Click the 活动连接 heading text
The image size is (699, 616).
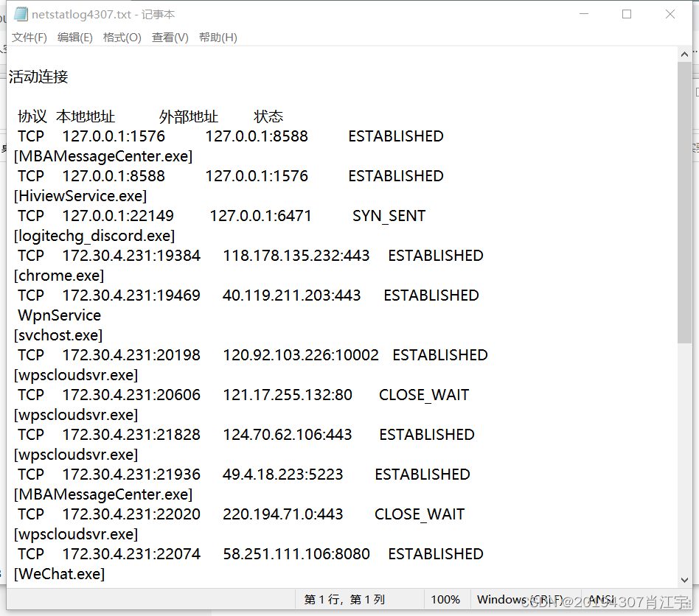pos(38,77)
